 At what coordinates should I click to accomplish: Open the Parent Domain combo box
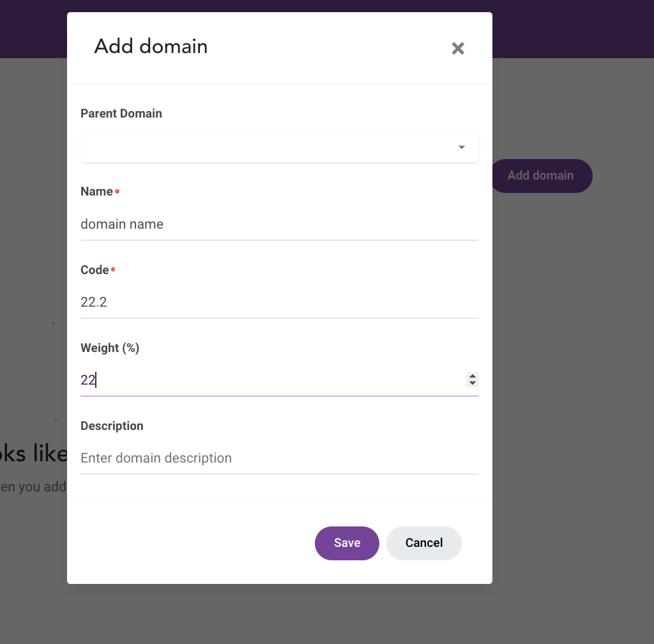[280, 146]
